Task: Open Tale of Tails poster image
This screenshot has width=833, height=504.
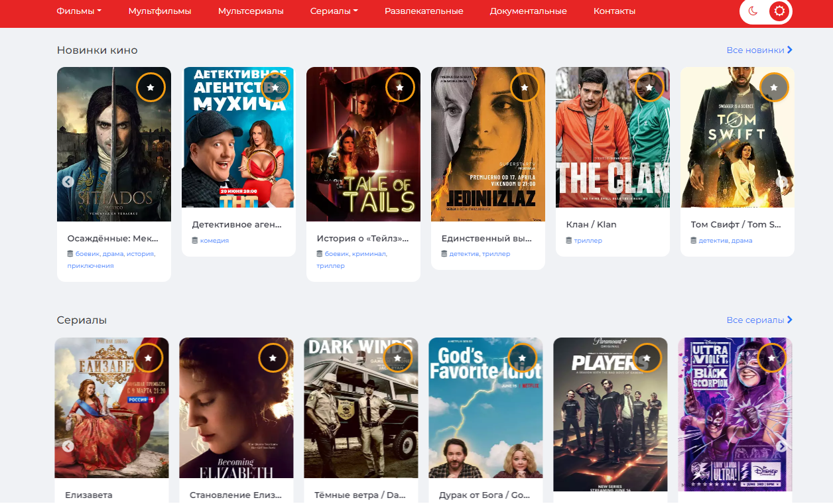Action: click(x=363, y=144)
